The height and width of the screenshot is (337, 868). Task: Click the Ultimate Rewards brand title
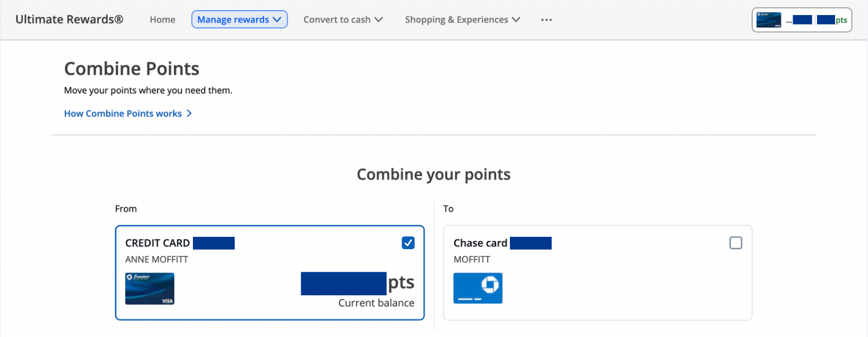[69, 19]
